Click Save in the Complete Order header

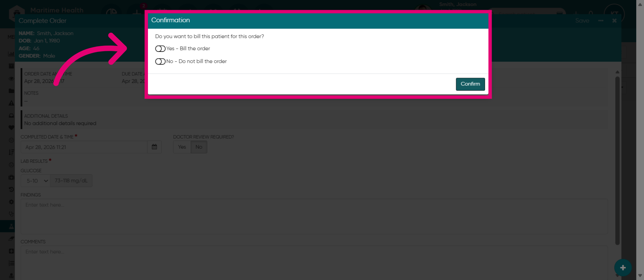(582, 21)
